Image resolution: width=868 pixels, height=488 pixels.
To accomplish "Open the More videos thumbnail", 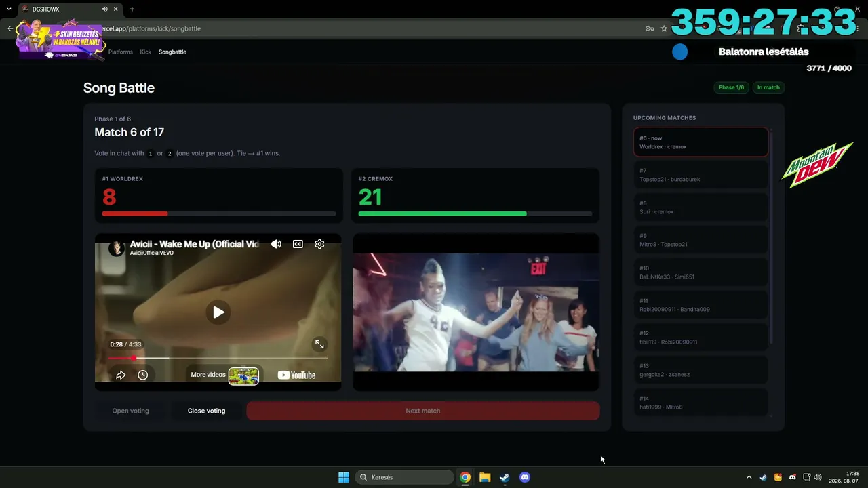I will tap(243, 375).
